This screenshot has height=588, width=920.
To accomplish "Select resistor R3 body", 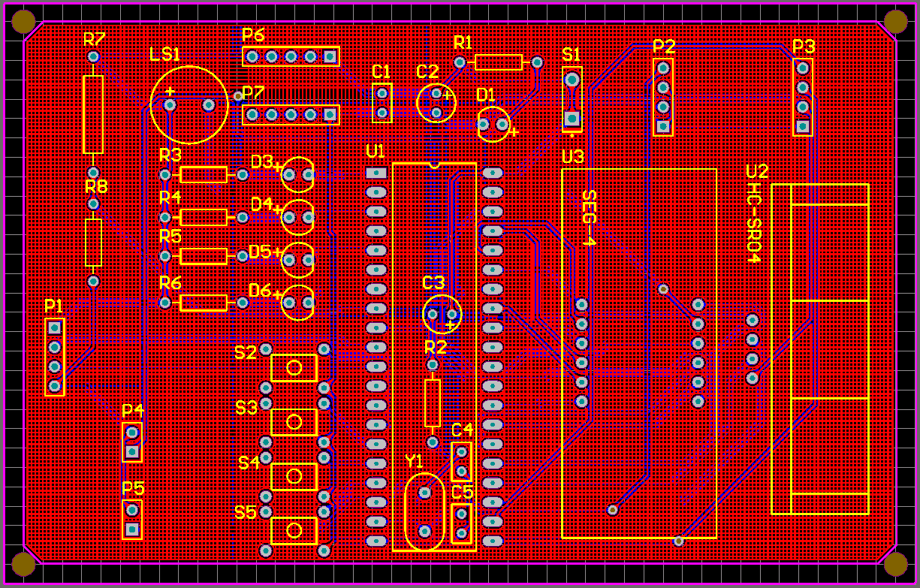I will coord(204,175).
